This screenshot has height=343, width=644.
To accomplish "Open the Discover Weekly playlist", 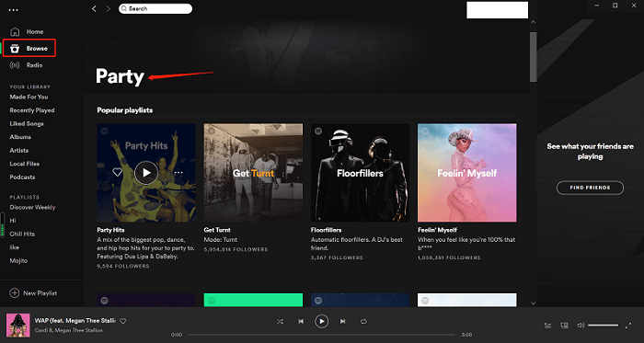I will [x=32, y=207].
